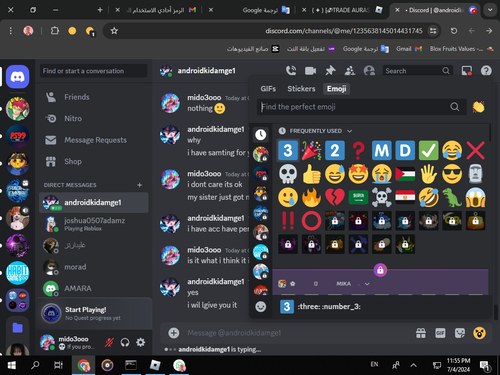Image resolution: width=500 pixels, height=375 pixels.
Task: Open the PS99 server icon
Action: click(x=18, y=136)
